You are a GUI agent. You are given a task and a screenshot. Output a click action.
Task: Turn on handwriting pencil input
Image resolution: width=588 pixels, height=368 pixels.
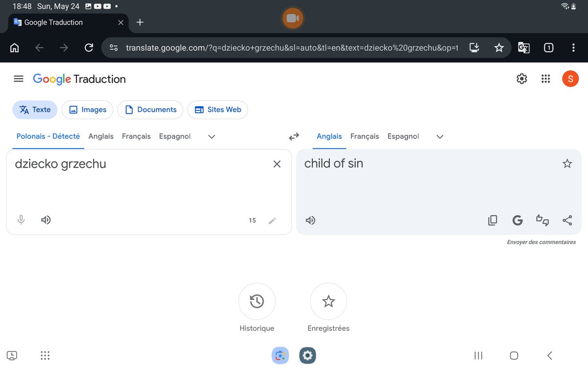coord(272,220)
